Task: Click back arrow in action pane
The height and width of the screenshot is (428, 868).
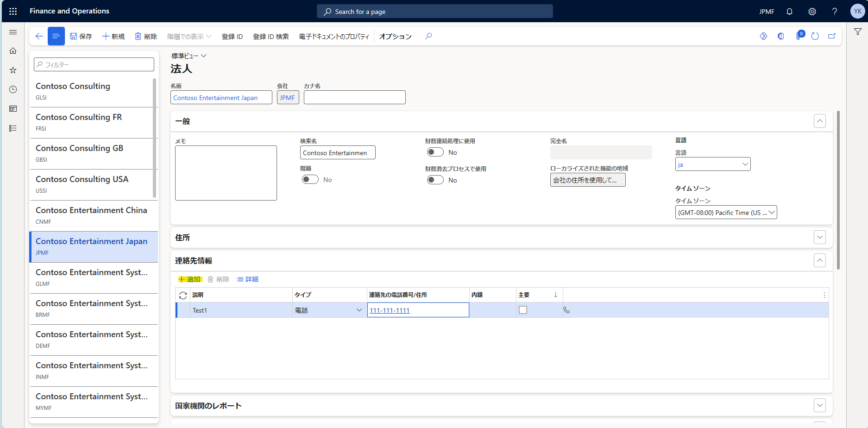Action: [39, 36]
